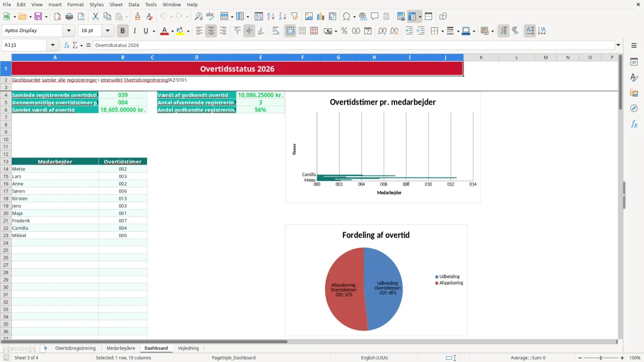This screenshot has width=644, height=362.
Task: Click the Cut scissors icon
Action: (x=95, y=17)
